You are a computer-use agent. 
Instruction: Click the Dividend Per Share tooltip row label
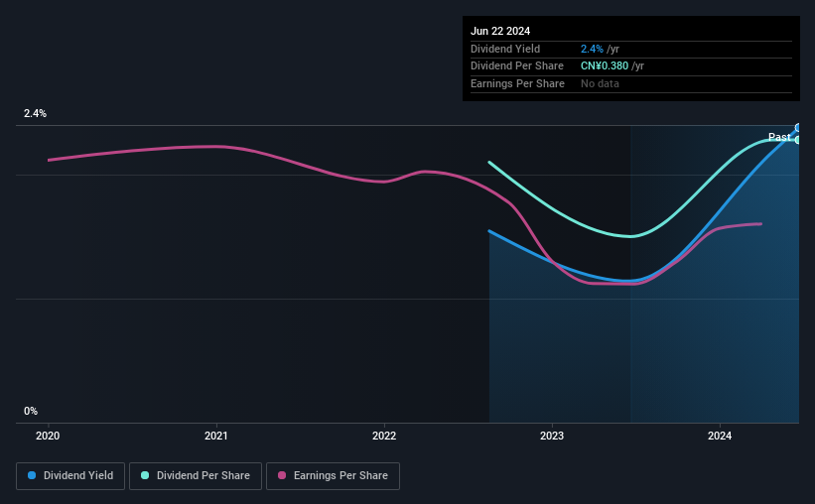pyautogui.click(x=516, y=66)
